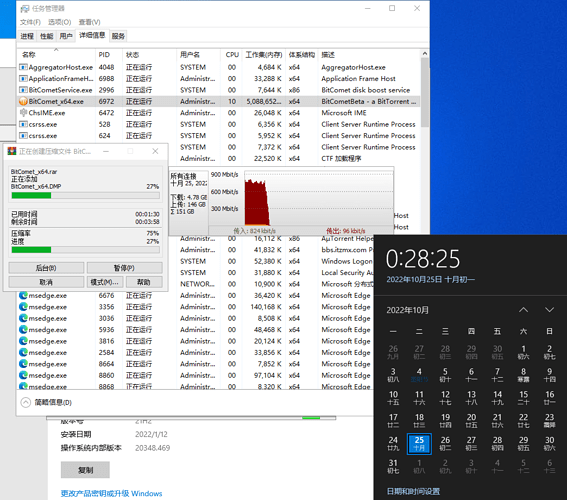Go to the previous month in the calendar
The height and width of the screenshot is (500, 567).
523,310
